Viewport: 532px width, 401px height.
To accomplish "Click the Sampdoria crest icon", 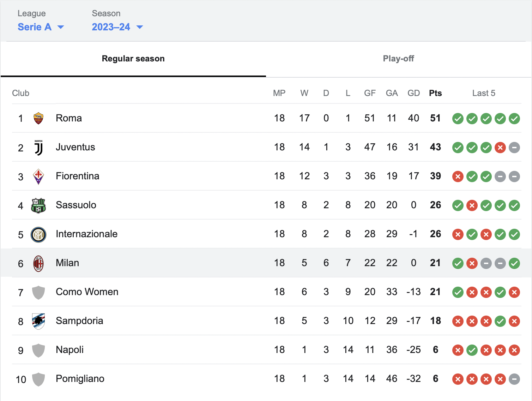I will (38, 321).
